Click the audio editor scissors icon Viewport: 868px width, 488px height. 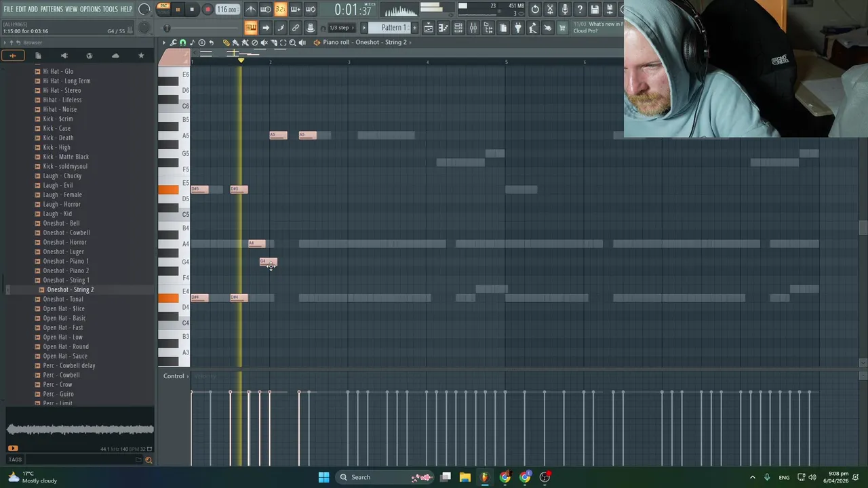click(x=550, y=9)
